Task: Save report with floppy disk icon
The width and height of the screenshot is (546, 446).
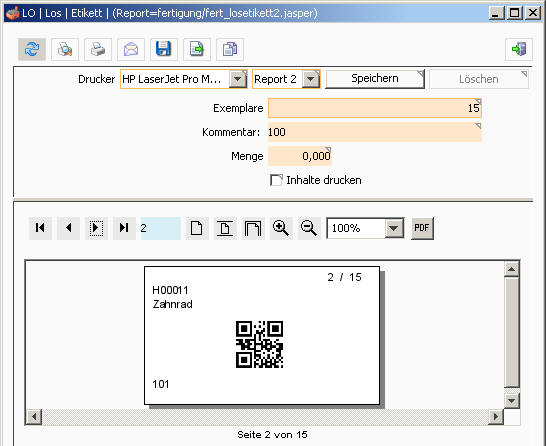Action: pos(164,49)
